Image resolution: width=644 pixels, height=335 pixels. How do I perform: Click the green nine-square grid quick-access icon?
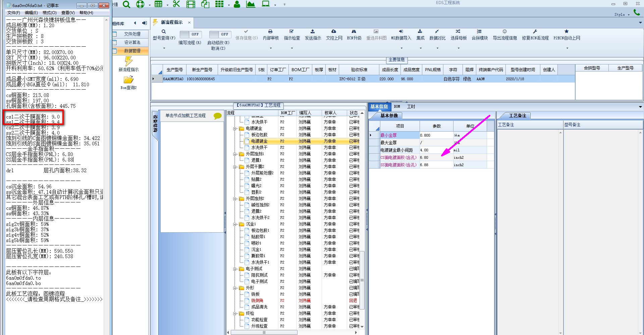tap(219, 4)
